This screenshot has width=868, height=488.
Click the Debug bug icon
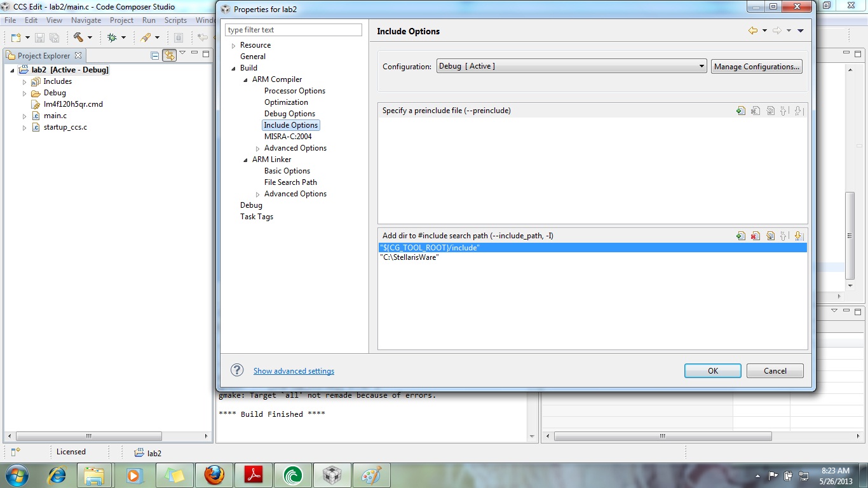coord(112,37)
